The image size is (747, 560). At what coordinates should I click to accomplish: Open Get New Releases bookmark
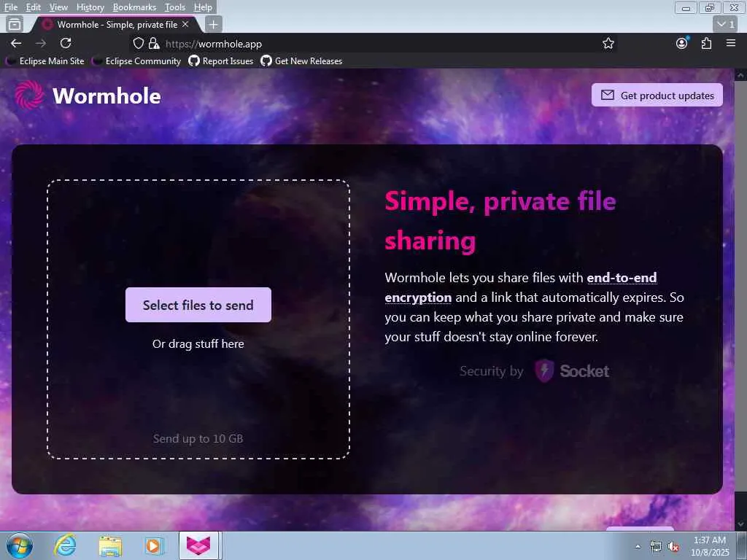[x=301, y=61]
